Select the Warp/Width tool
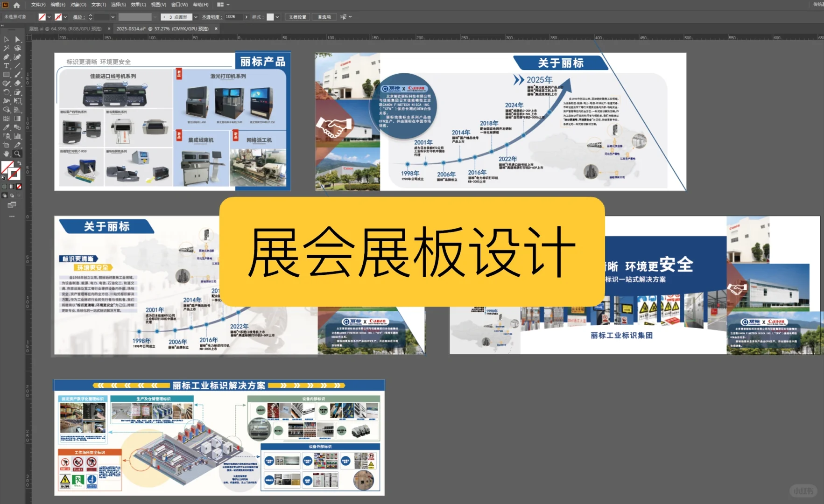Screen dimensions: 824x504 point(6,100)
